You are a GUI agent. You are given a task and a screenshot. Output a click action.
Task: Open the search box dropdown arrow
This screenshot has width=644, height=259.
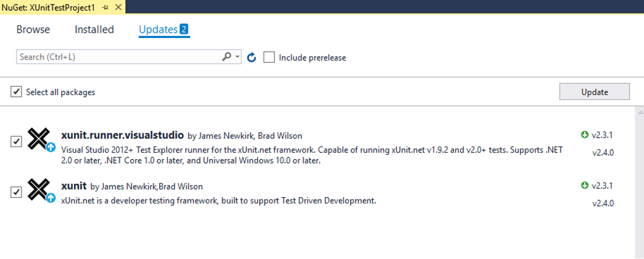pos(237,57)
